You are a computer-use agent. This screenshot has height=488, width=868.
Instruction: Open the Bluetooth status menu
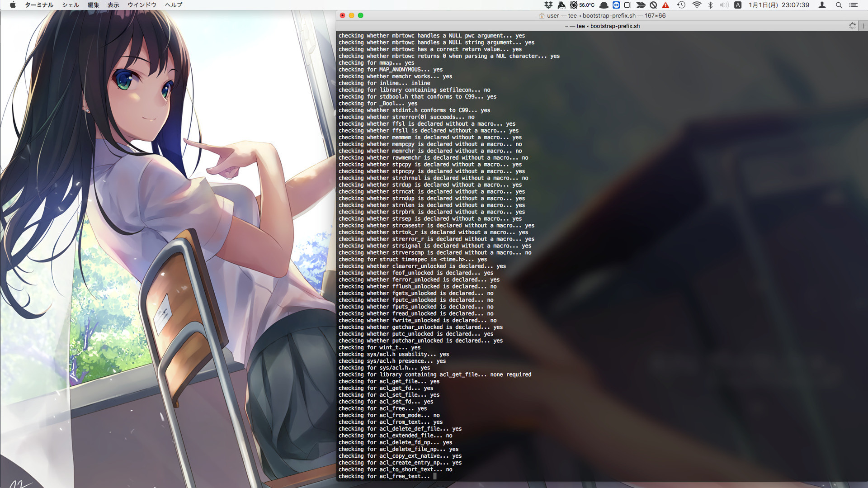[x=710, y=5]
